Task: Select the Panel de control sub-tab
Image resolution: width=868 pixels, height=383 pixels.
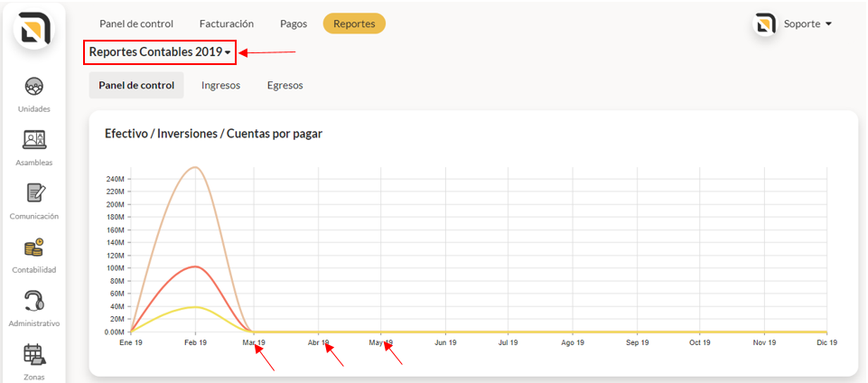Action: 136,86
